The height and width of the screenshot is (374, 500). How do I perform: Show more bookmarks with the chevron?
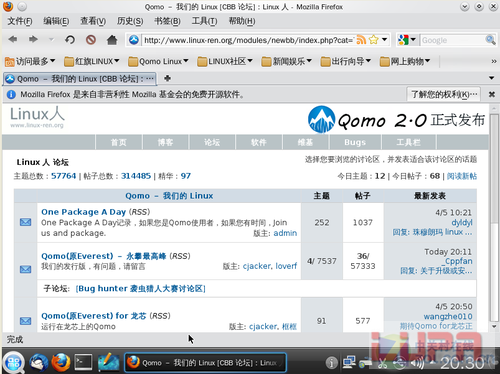pos(494,61)
